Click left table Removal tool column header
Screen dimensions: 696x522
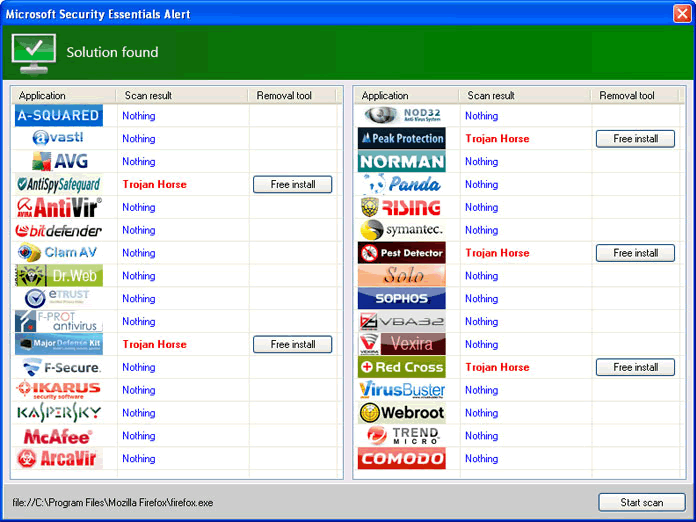pyautogui.click(x=293, y=95)
